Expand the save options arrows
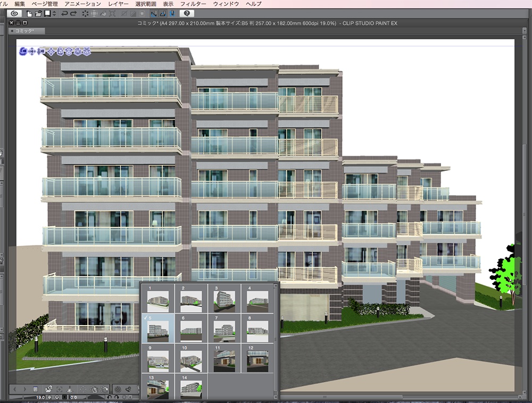The width and height of the screenshot is (532, 403). click(54, 14)
